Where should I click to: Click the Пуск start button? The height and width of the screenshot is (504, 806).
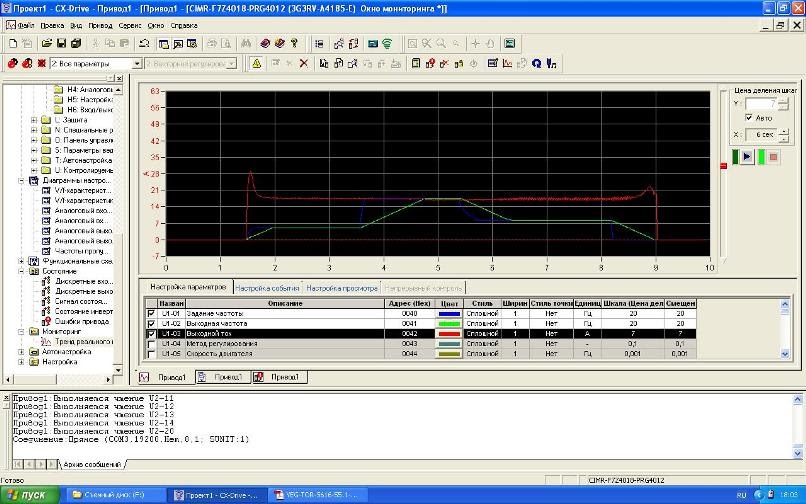click(x=28, y=495)
